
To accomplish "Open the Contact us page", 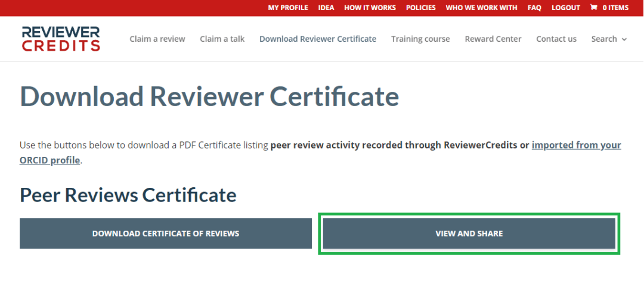I will tap(556, 39).
